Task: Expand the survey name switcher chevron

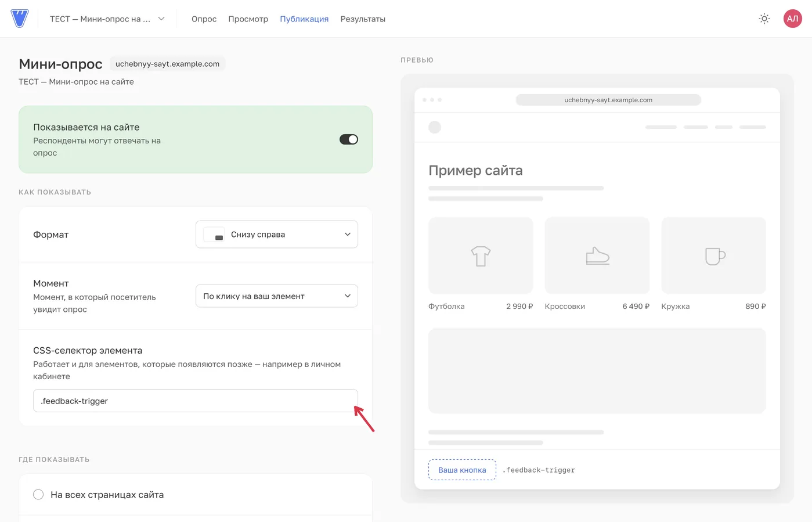Action: click(161, 19)
